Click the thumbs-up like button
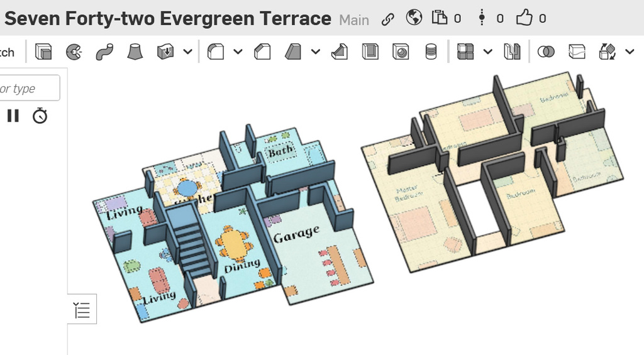 point(524,18)
